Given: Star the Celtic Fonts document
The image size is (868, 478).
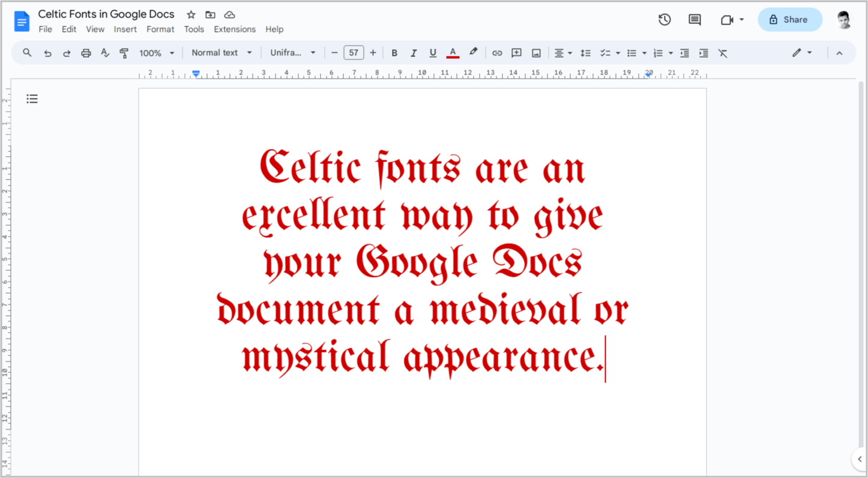Looking at the screenshot, I should pos(191,14).
